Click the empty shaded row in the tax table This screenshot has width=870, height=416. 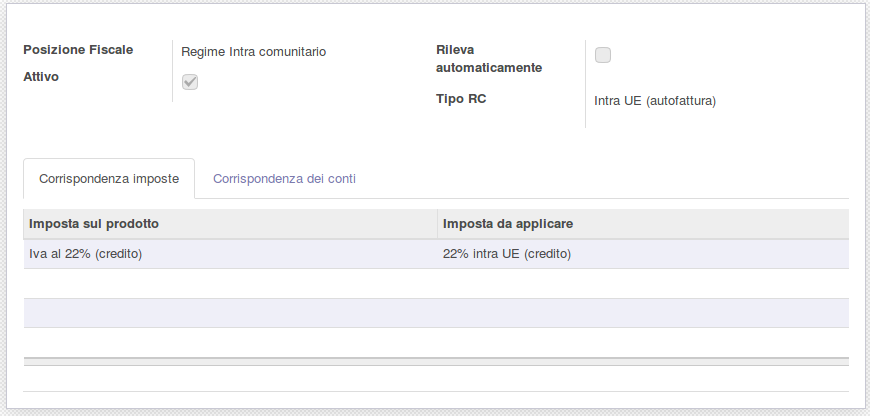point(436,313)
